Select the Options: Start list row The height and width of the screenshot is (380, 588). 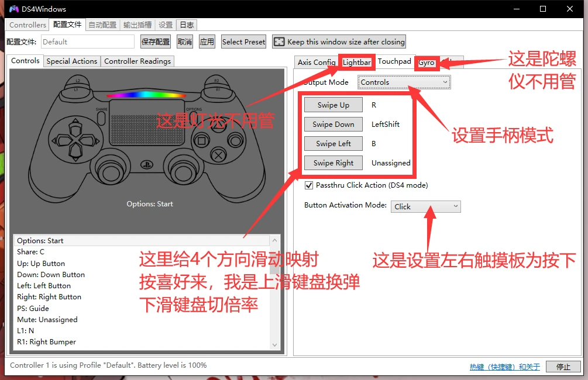[x=142, y=241]
